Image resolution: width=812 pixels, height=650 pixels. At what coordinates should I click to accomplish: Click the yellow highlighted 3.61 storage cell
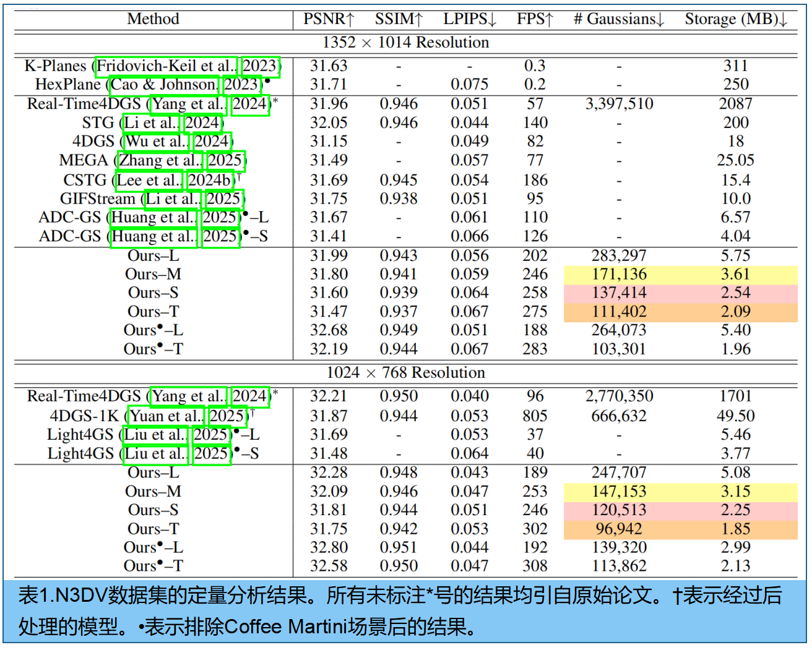[x=736, y=275]
